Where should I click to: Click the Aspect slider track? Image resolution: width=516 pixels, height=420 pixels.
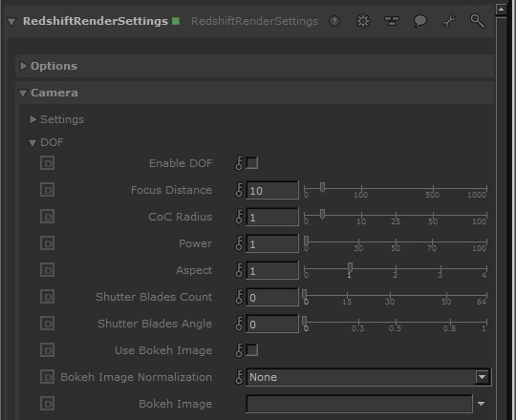pos(396,269)
